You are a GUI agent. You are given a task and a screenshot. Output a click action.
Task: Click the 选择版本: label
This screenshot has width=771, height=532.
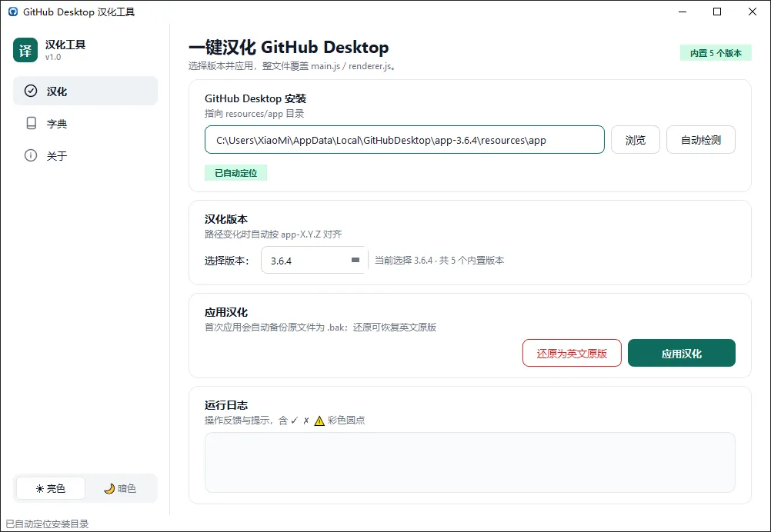click(x=227, y=261)
